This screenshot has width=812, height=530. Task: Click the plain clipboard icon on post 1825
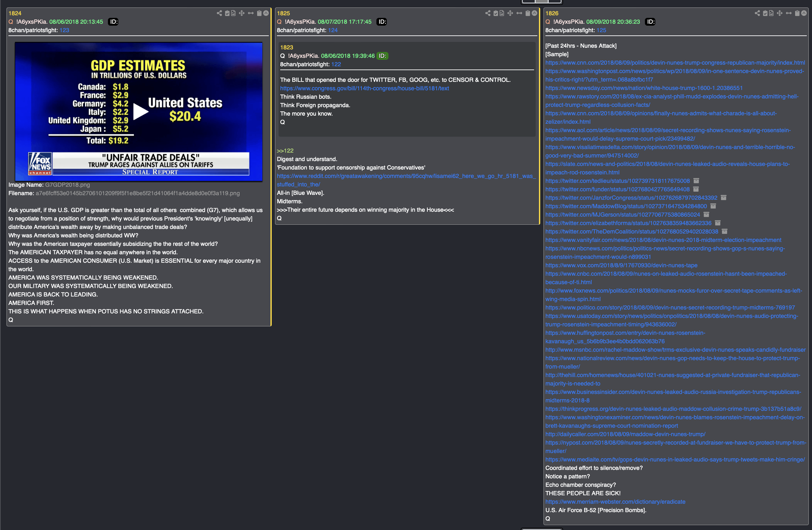[528, 13]
